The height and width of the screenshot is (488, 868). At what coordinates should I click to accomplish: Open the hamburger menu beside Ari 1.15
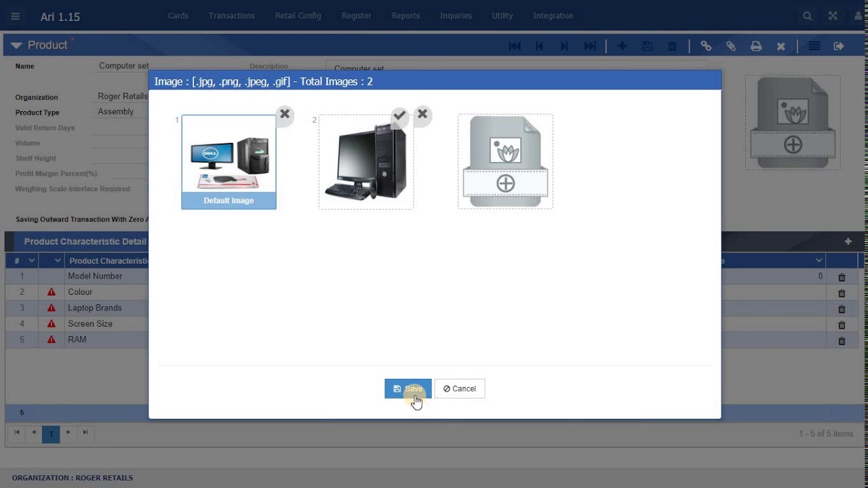[x=15, y=16]
